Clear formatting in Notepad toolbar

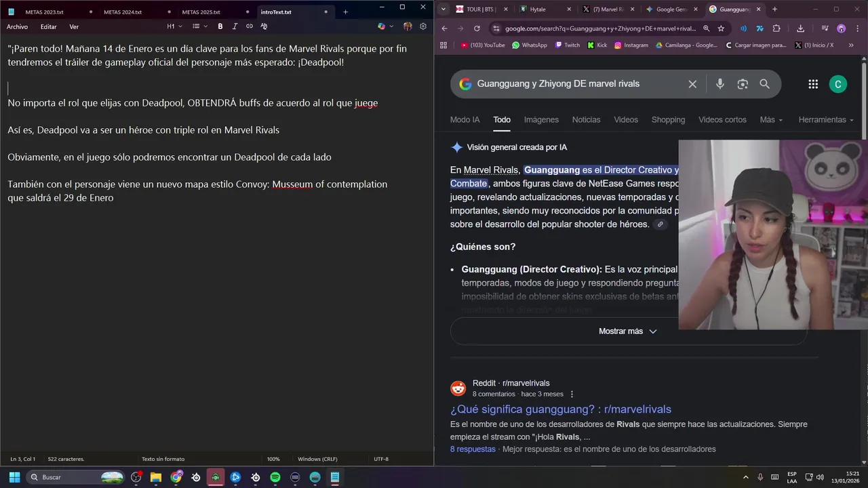point(264,26)
